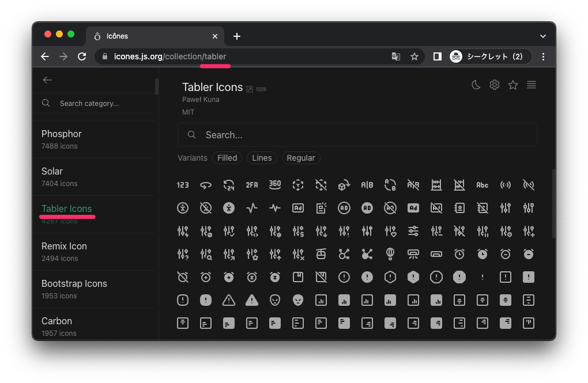Click the npm badge next to title
The width and height of the screenshot is (588, 383).
[261, 89]
